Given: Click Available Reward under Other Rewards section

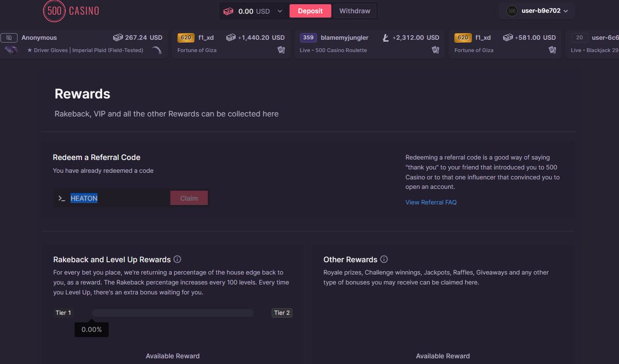Looking at the screenshot, I should pyautogui.click(x=443, y=356).
